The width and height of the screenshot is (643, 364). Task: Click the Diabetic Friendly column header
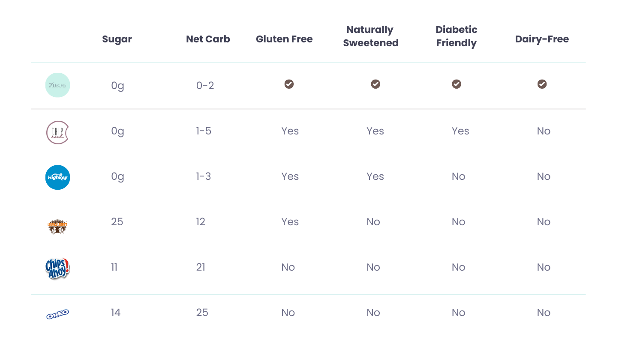pos(457,36)
